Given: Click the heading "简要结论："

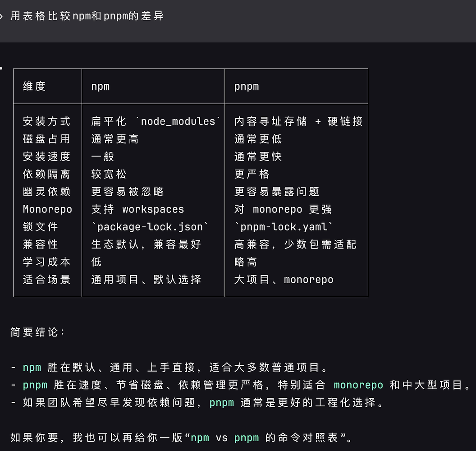Looking at the screenshot, I should pos(38,332).
